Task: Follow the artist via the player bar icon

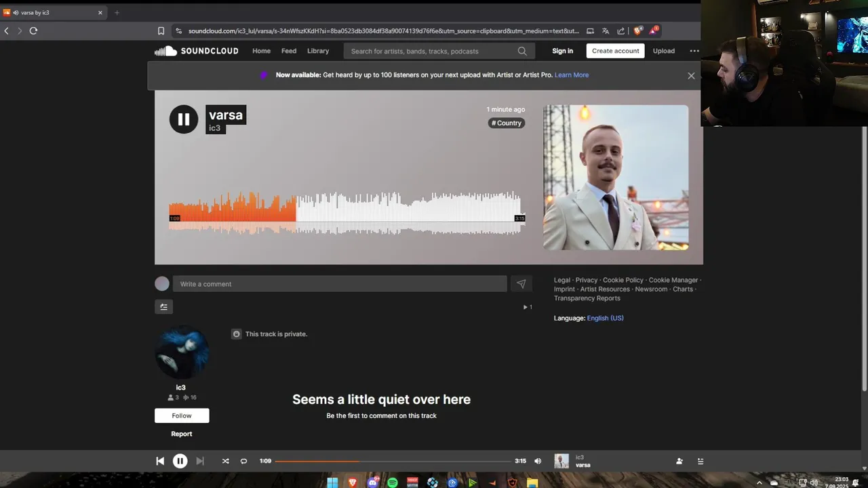Action: pyautogui.click(x=679, y=461)
